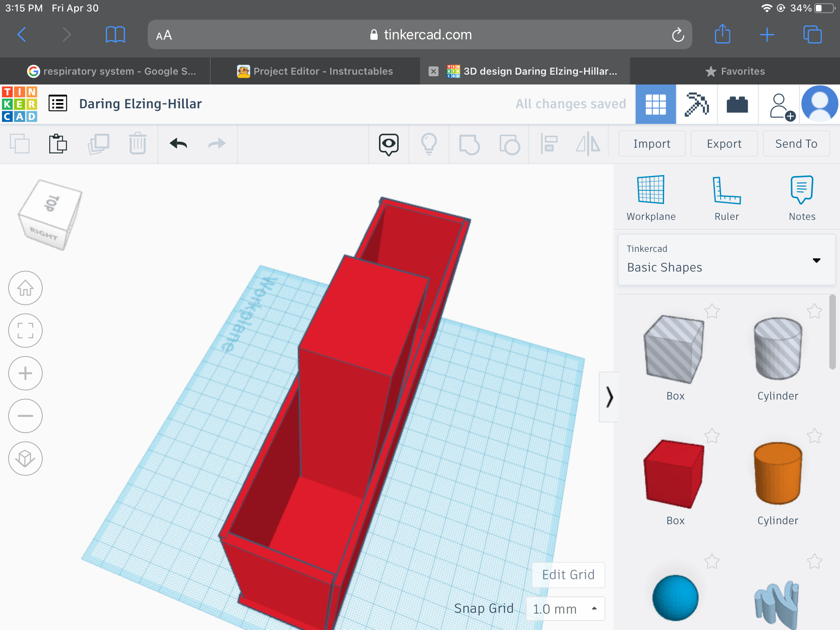Toggle orthographic perspective view cube icon
This screenshot has width=840, height=630.
[x=25, y=459]
